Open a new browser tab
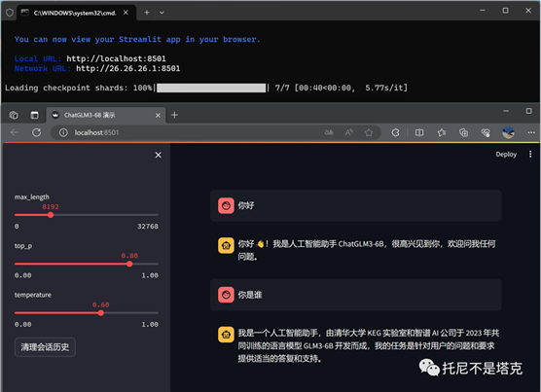 [174, 115]
